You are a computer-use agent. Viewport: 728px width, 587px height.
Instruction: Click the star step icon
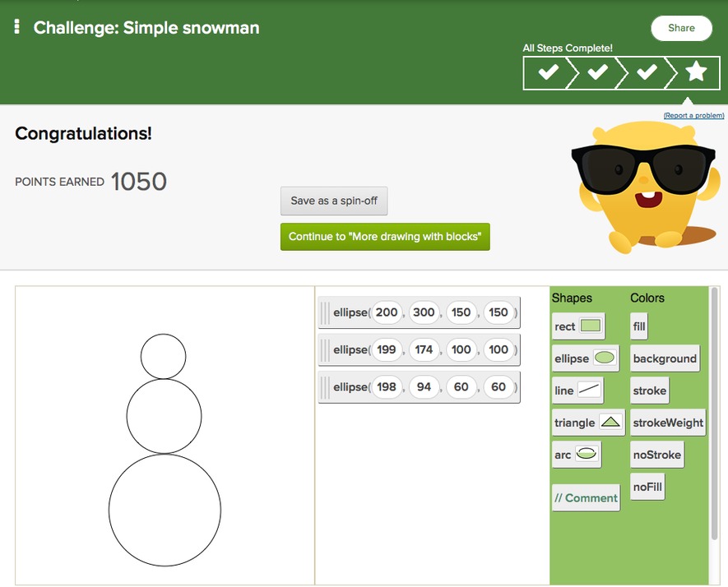(696, 72)
